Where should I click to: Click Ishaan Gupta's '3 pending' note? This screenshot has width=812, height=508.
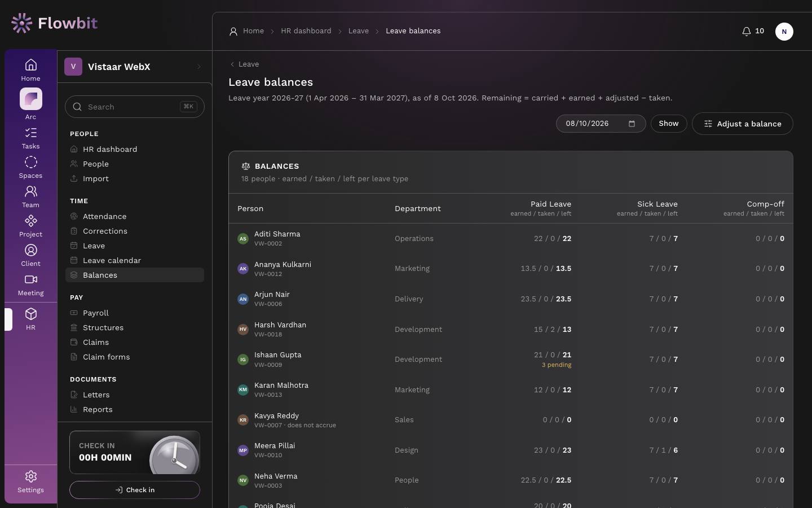tap(557, 365)
